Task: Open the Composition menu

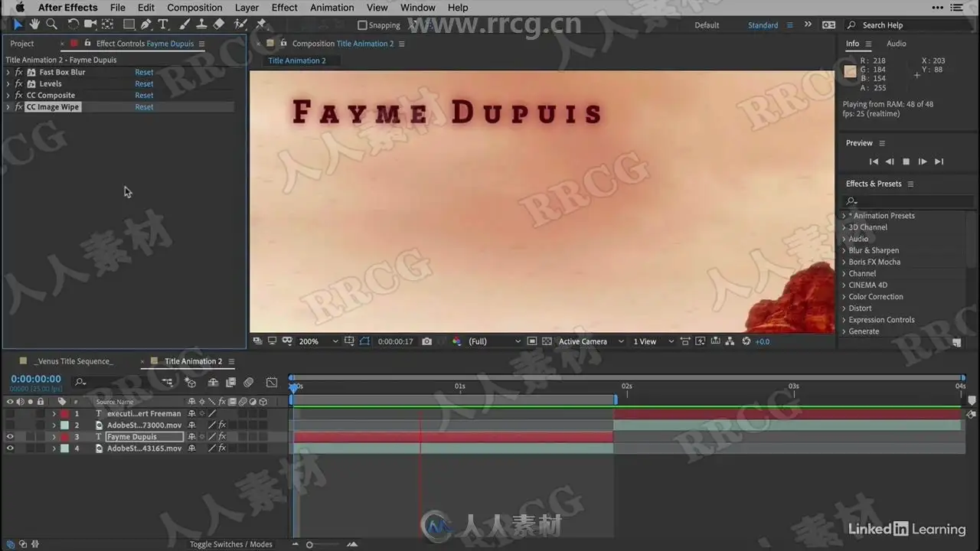Action: 194,8
